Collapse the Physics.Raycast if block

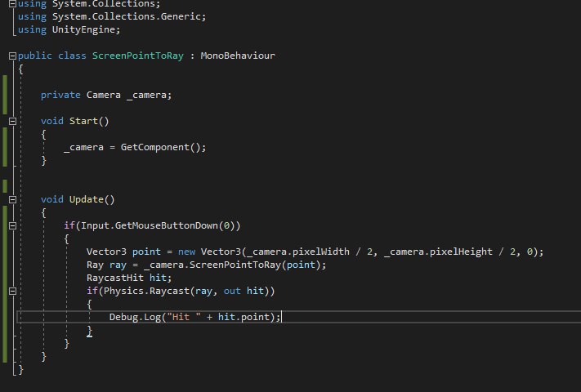[12, 291]
